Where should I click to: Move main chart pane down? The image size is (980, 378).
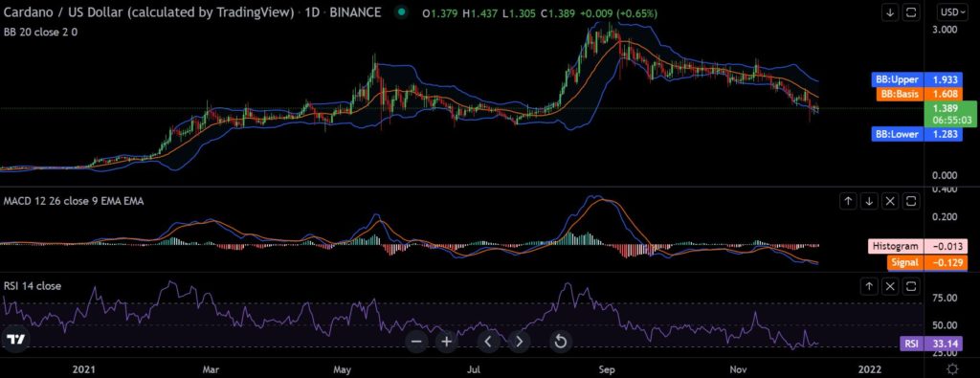pos(890,12)
